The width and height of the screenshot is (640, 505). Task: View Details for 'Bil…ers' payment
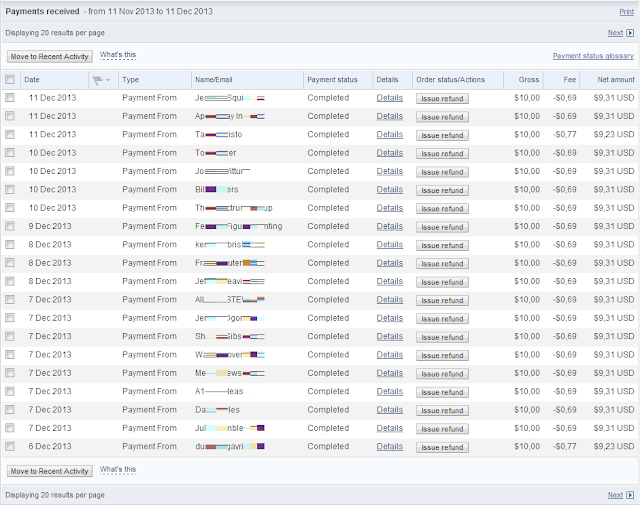[x=390, y=189]
